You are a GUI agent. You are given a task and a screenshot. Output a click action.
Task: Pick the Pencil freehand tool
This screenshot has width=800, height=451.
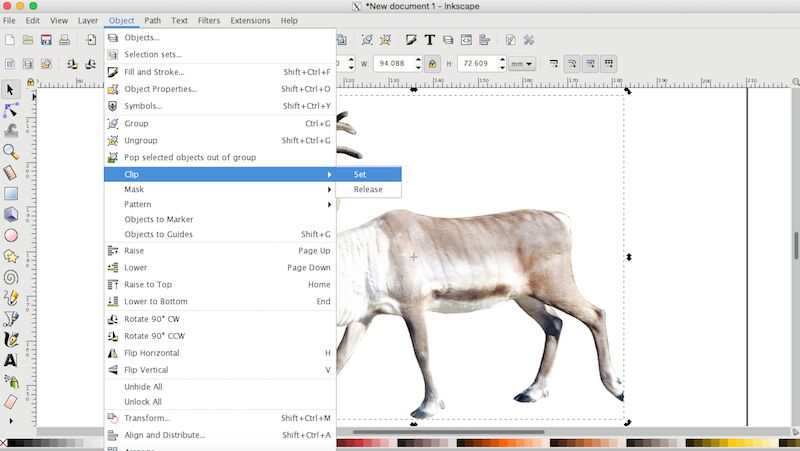pos(11,297)
